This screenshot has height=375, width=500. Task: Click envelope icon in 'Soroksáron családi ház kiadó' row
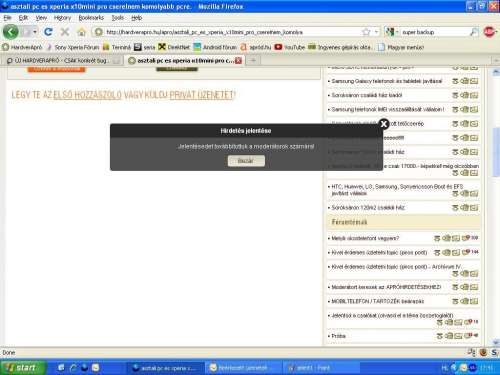point(474,95)
